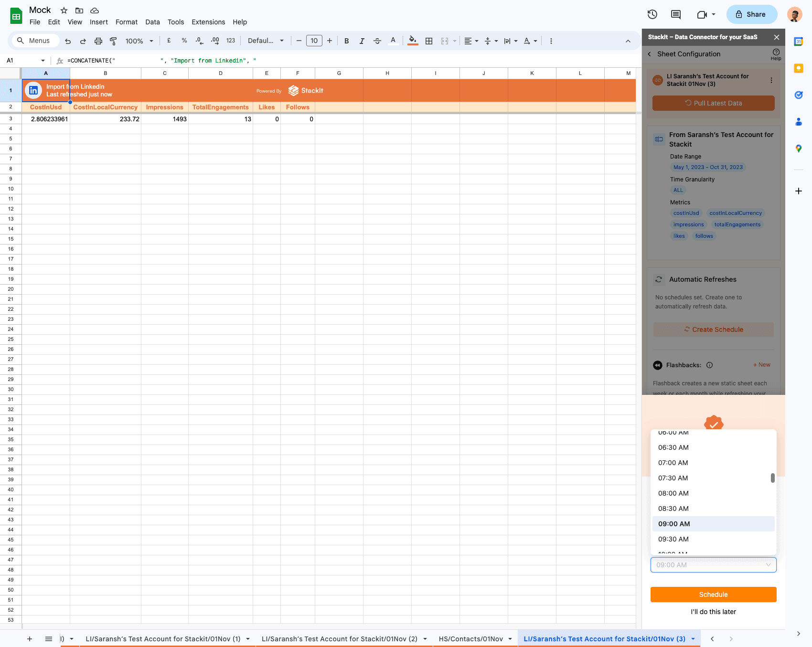This screenshot has height=647, width=812.
Task: Select 09:30 AM in time list
Action: tap(714, 539)
